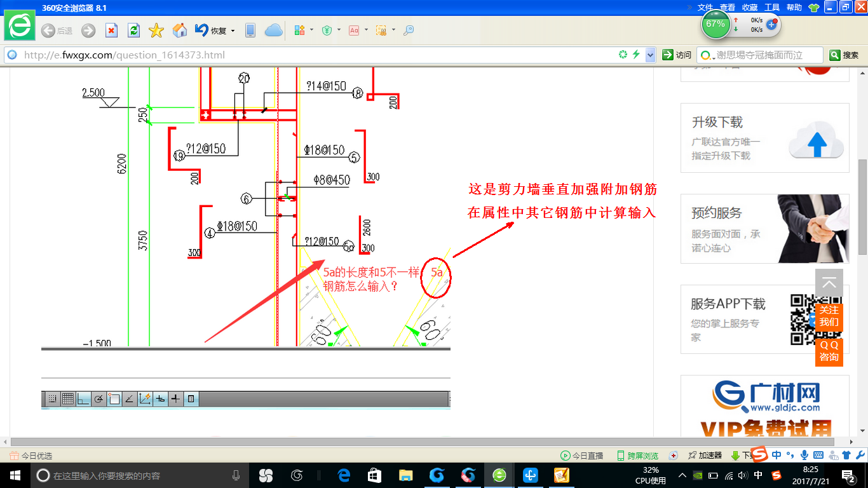Expand the Aa translate dropdown arrow
The image size is (868, 488).
click(365, 30)
